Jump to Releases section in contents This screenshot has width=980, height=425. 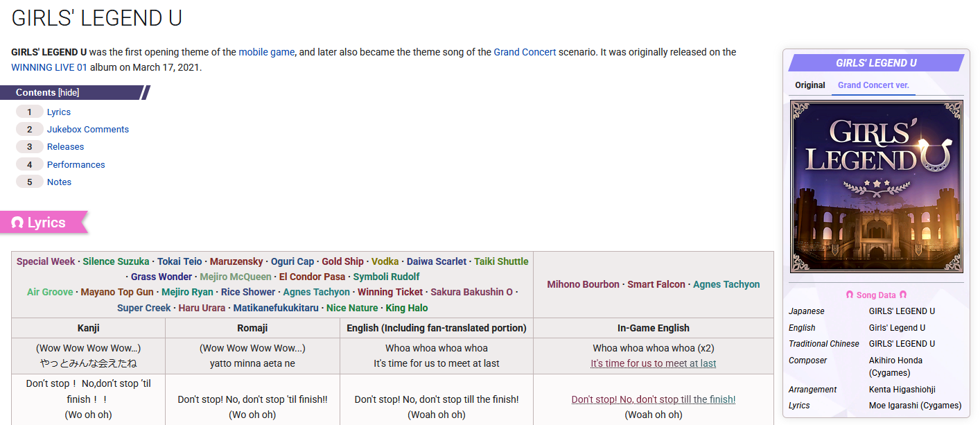pos(65,146)
